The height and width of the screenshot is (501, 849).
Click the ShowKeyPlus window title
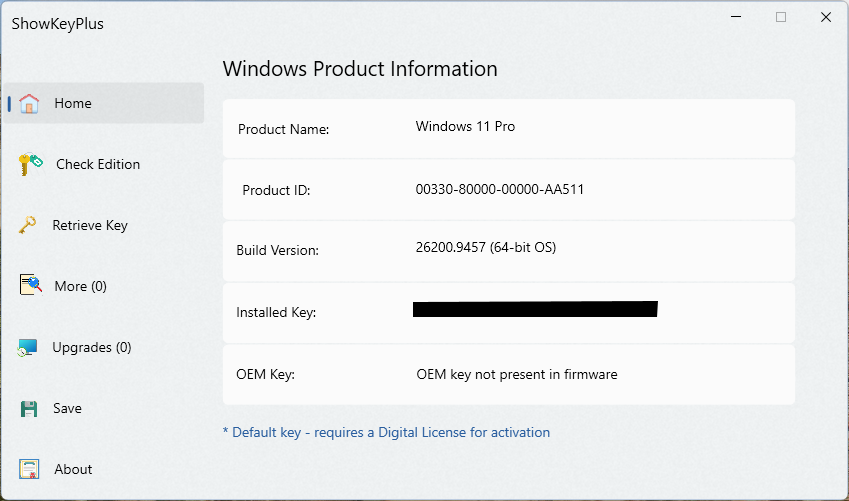click(x=57, y=24)
